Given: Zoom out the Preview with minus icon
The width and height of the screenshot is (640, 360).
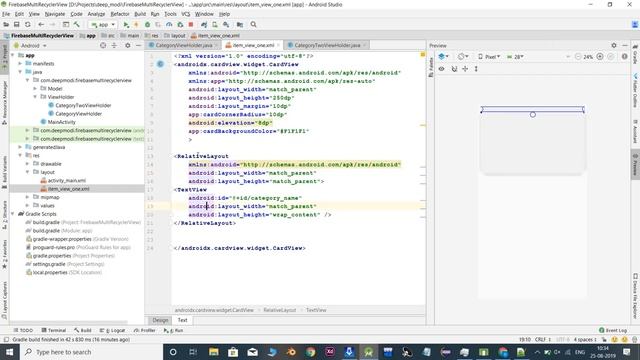Looking at the screenshot, I should click(x=578, y=57).
